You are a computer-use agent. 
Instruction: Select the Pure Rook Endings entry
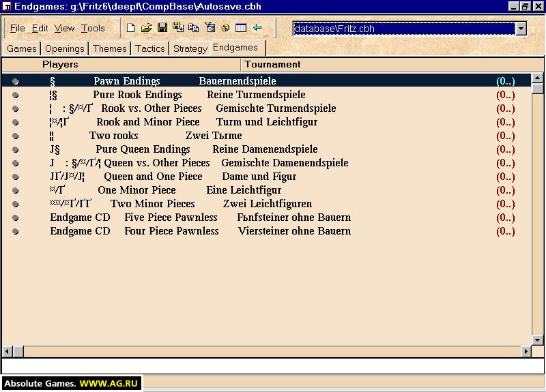[266, 95]
